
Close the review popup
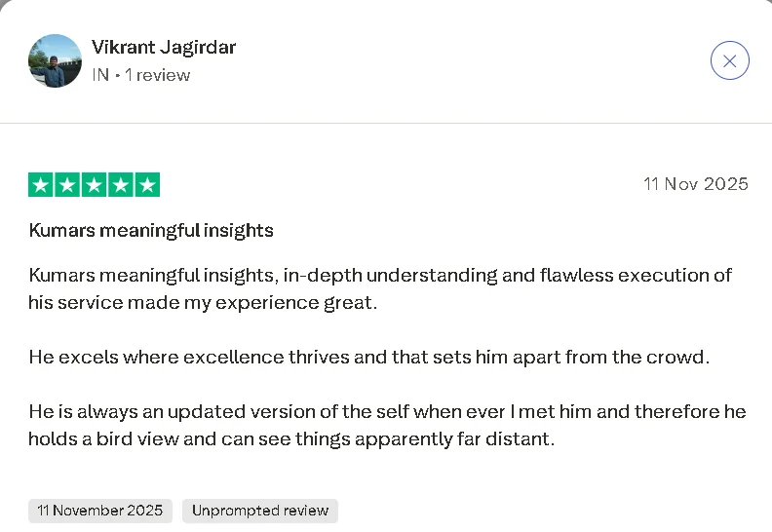tap(729, 61)
